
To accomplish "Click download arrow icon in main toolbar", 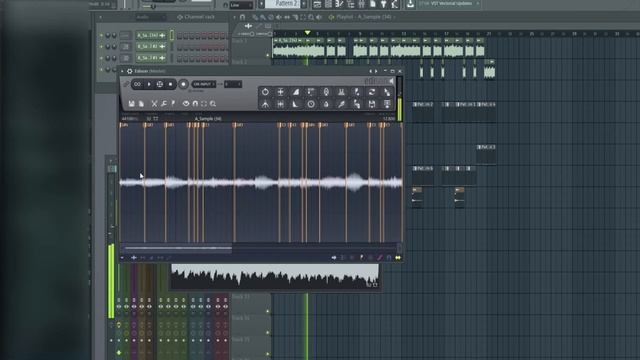I will (410, 4).
